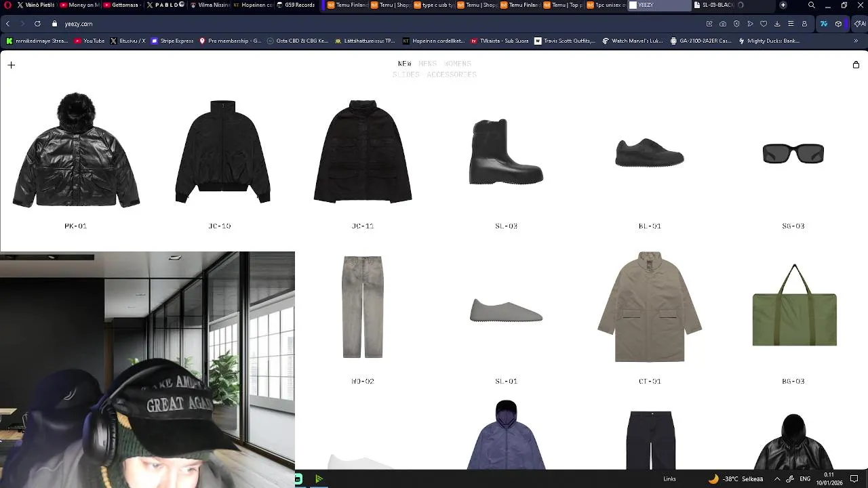
Task: Open the Mighty Ducks bookmark
Action: (768, 41)
